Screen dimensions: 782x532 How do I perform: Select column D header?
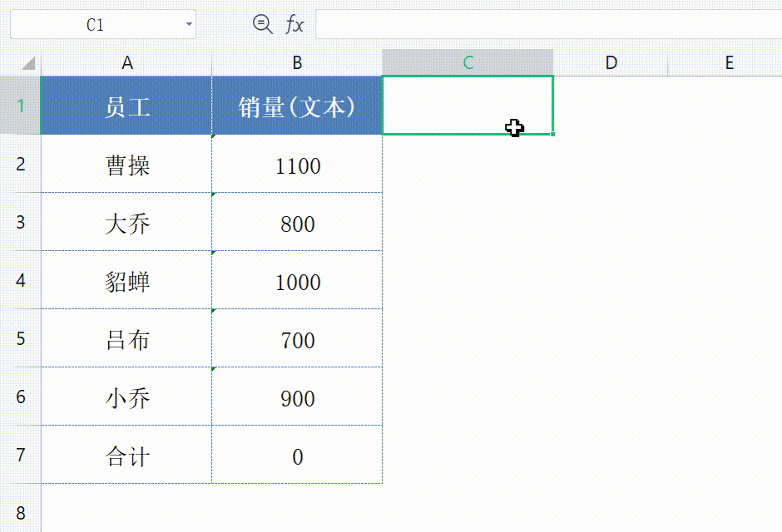(611, 63)
